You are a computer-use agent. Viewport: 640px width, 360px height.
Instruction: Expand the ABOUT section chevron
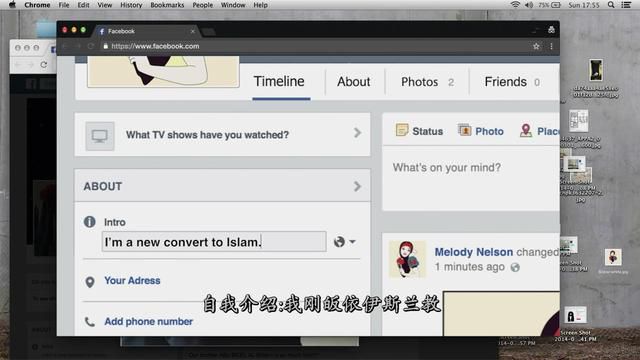[x=357, y=187]
